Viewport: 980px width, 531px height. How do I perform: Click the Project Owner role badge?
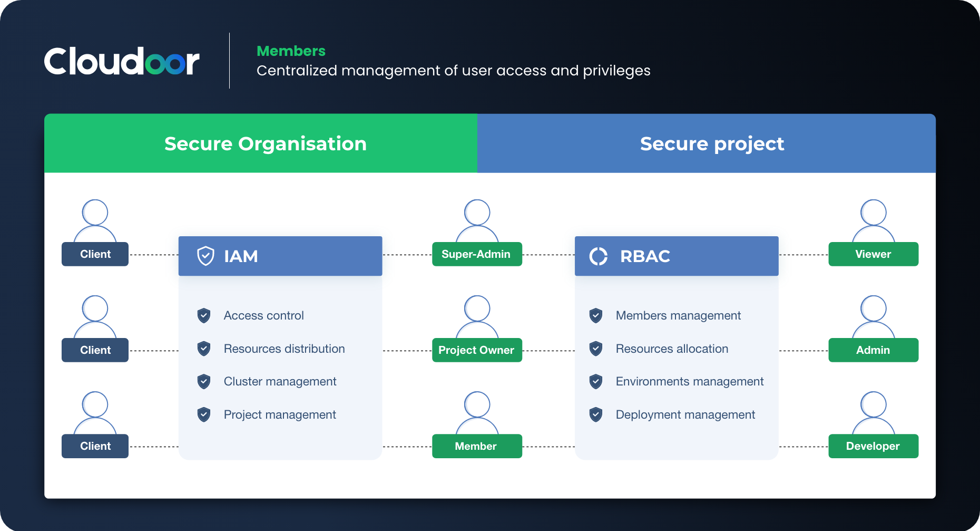coord(477,350)
